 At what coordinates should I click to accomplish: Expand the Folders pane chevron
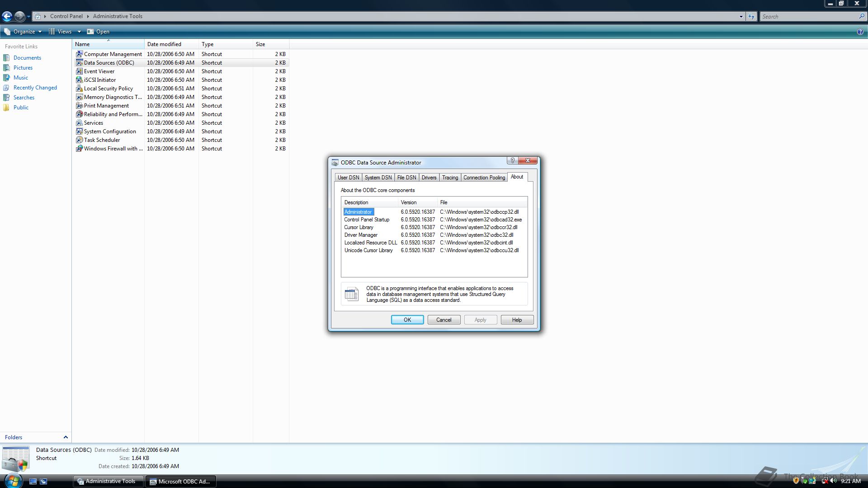click(66, 437)
